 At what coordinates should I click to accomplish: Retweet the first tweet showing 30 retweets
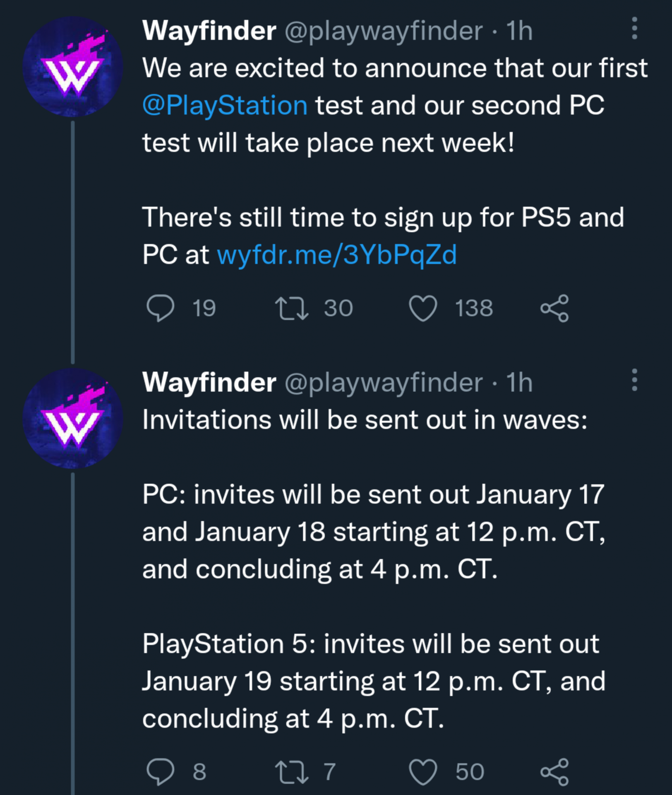(x=292, y=308)
